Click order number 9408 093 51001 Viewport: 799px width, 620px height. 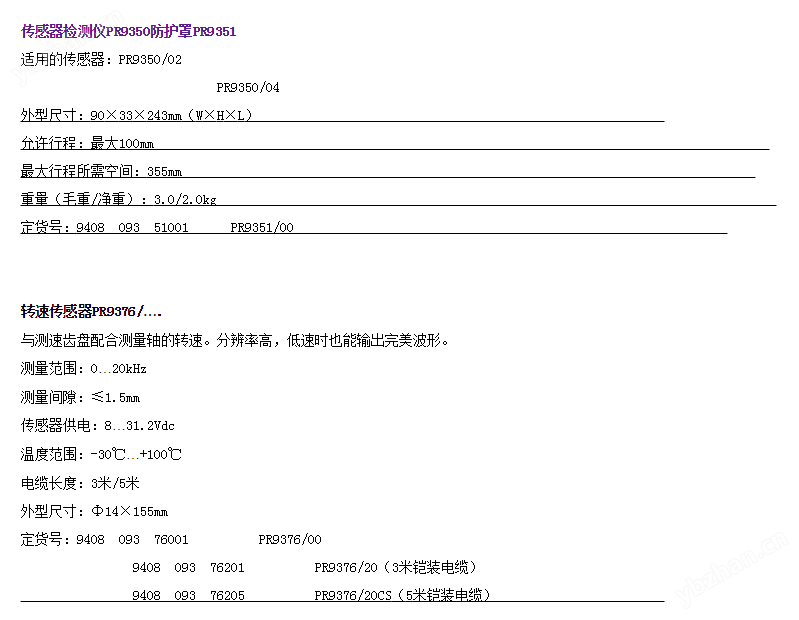point(132,227)
